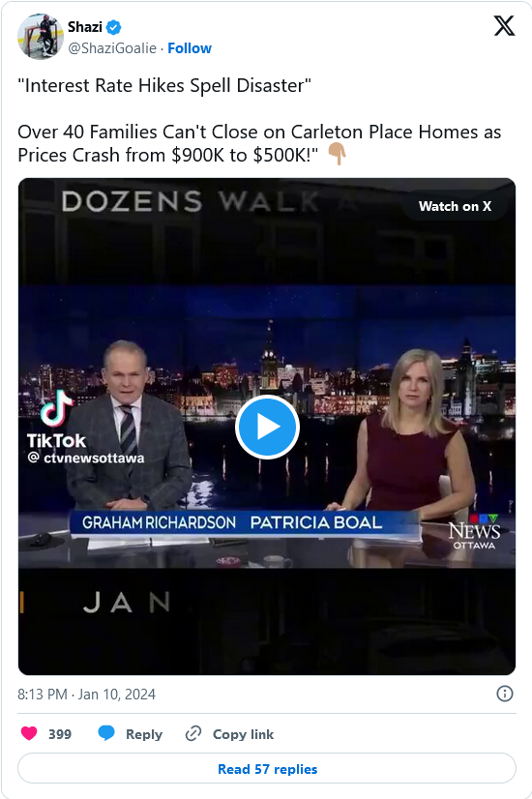Viewport: 532px width, 799px height.
Task: Open the @ShaziGoalie handle link
Action: 112,48
